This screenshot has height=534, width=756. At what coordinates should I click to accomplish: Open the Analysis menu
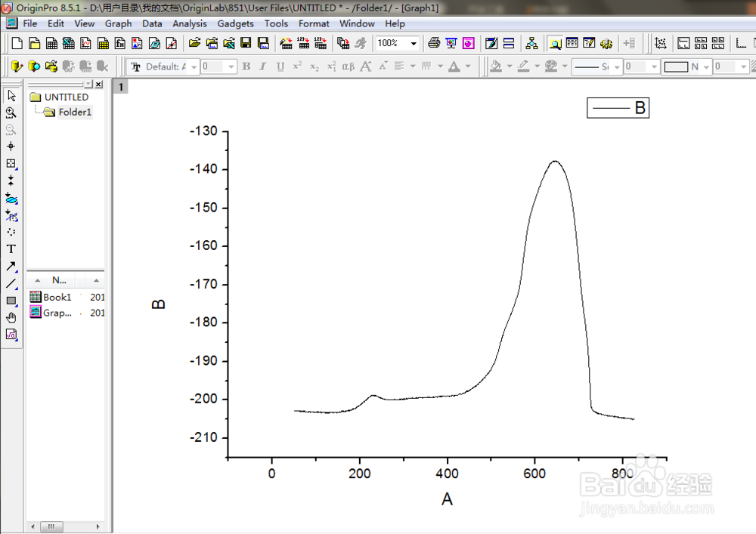click(x=190, y=23)
